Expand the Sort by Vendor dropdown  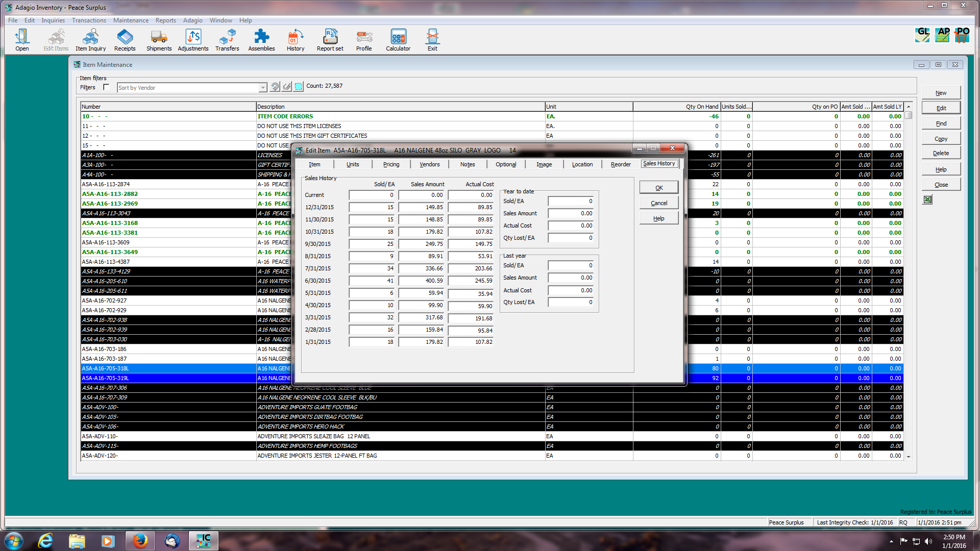click(262, 88)
